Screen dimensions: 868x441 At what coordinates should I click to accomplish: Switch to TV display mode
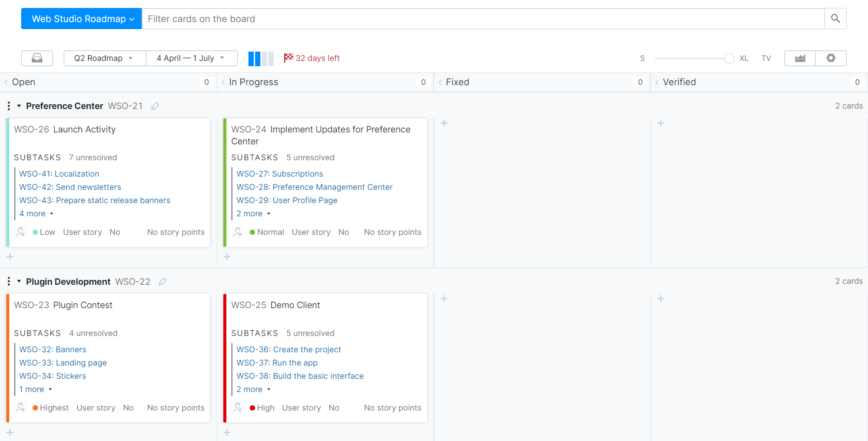(x=766, y=58)
